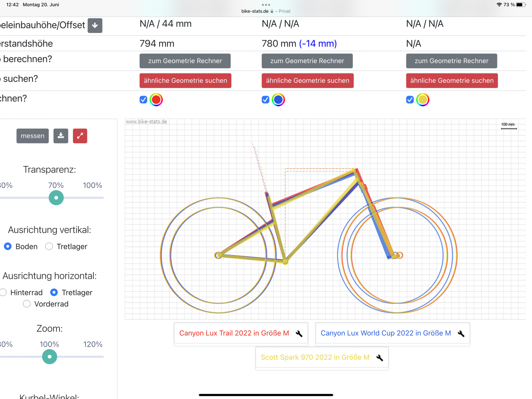Uncheck the blue bike drawing checkbox

[265, 100]
